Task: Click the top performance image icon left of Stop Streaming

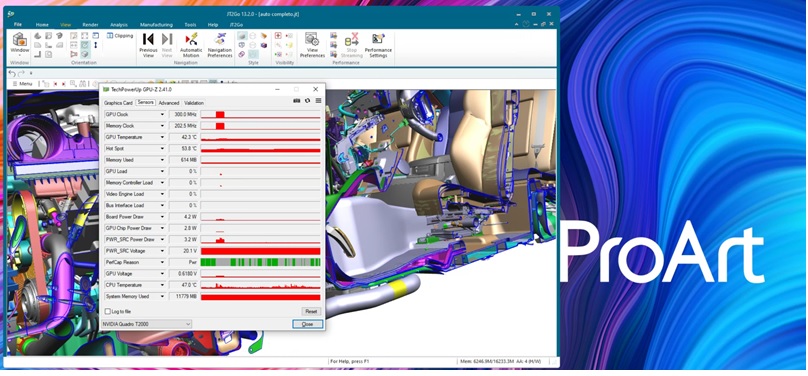Action: pyautogui.click(x=334, y=36)
